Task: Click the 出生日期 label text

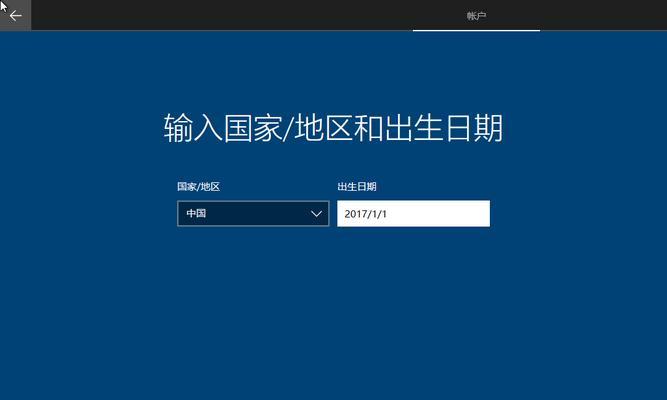Action: [x=356, y=186]
